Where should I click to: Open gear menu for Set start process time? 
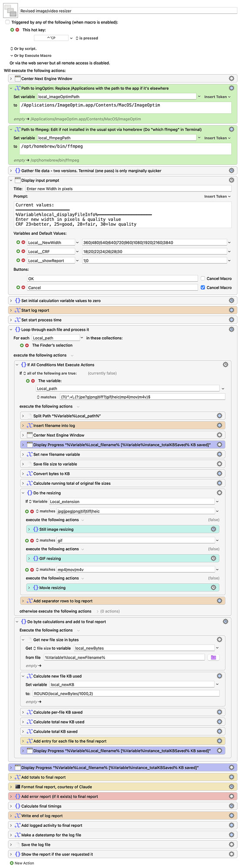click(231, 320)
